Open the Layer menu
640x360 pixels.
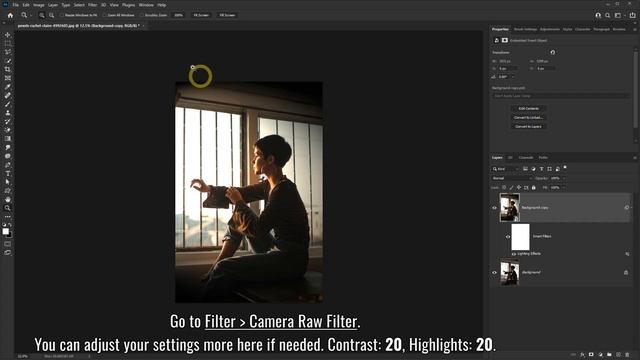[53, 5]
